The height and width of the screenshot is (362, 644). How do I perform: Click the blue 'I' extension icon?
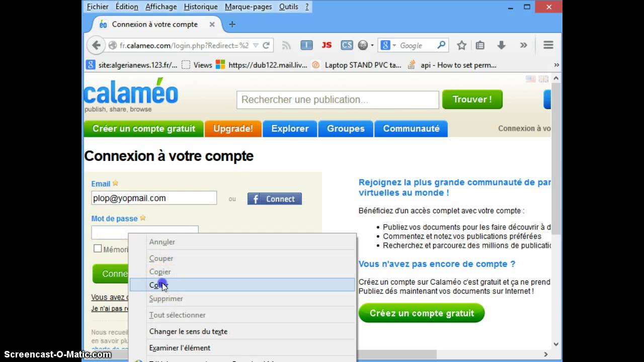click(x=306, y=45)
